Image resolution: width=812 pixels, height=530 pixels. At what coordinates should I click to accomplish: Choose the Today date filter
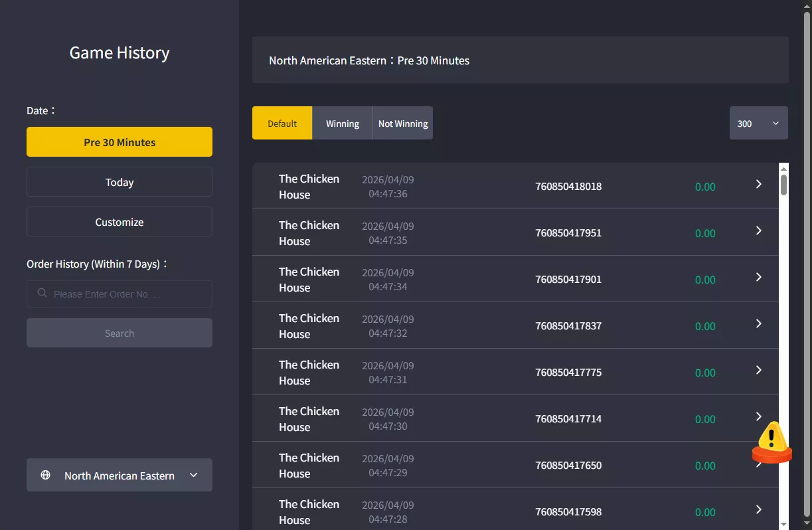(120, 182)
